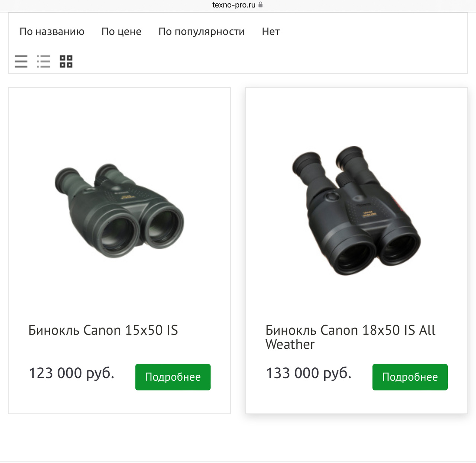Open Бинокль Canon 18x50 IS All Weather title

pyautogui.click(x=350, y=337)
